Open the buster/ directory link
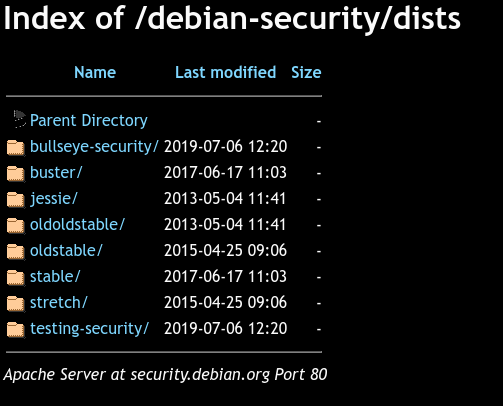The image size is (503, 406). pos(56,172)
